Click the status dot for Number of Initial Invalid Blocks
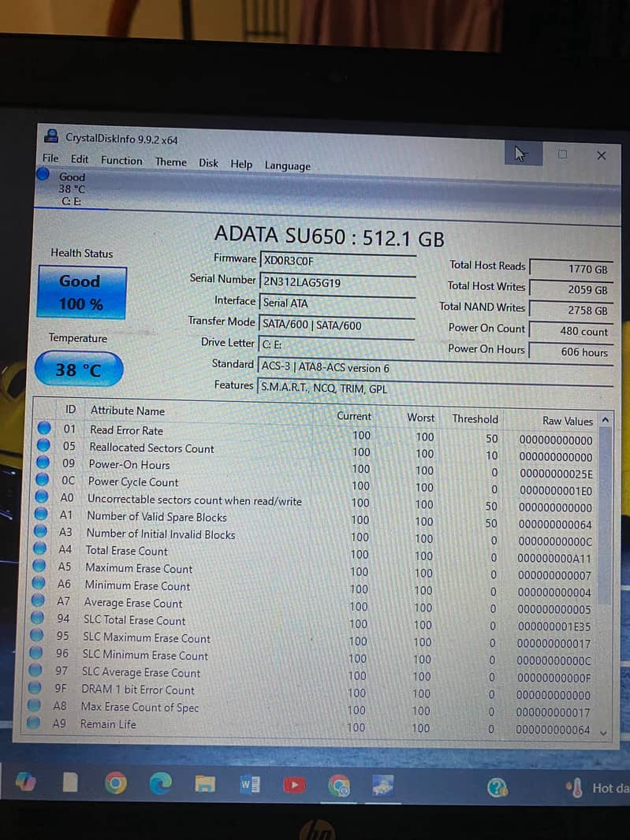 click(40, 530)
